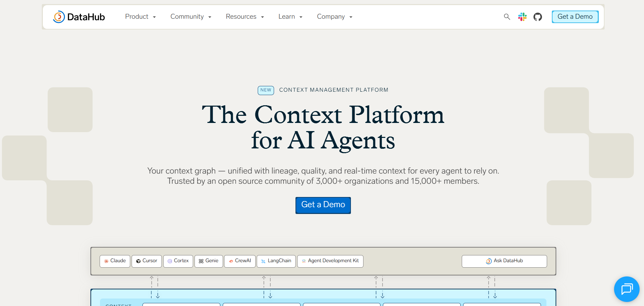Click the Cortex agent chip
Screen dimensions: 644x306
178,261
